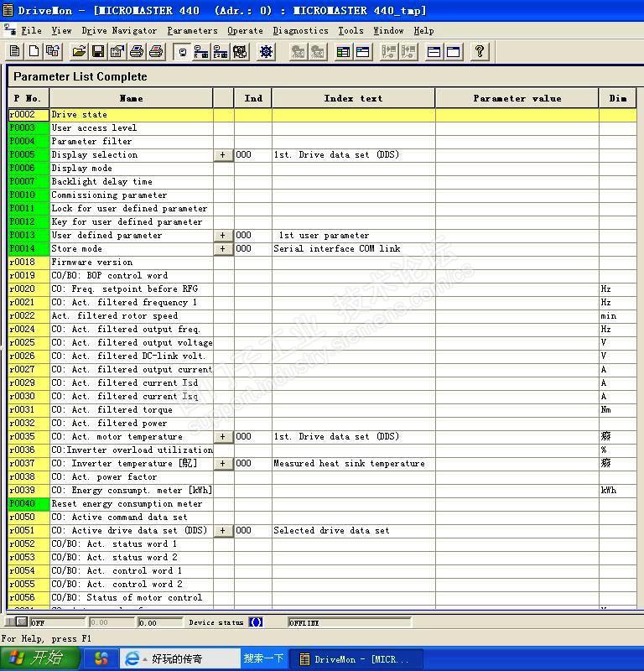Click the blue-header form icon beside the green table
The image size is (644, 671).
pos(362,52)
